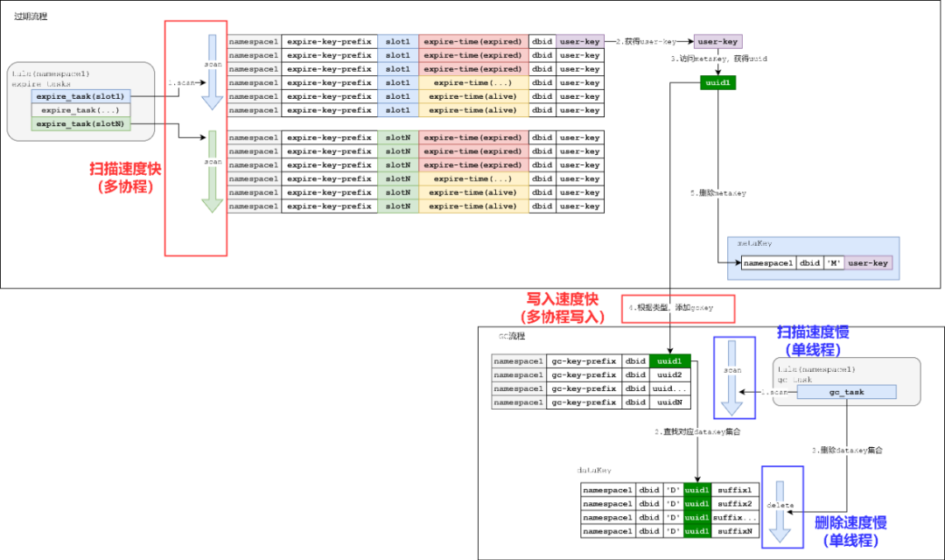
Task: Click the red text 扫描速度快 (多协程)
Action: 125,178
